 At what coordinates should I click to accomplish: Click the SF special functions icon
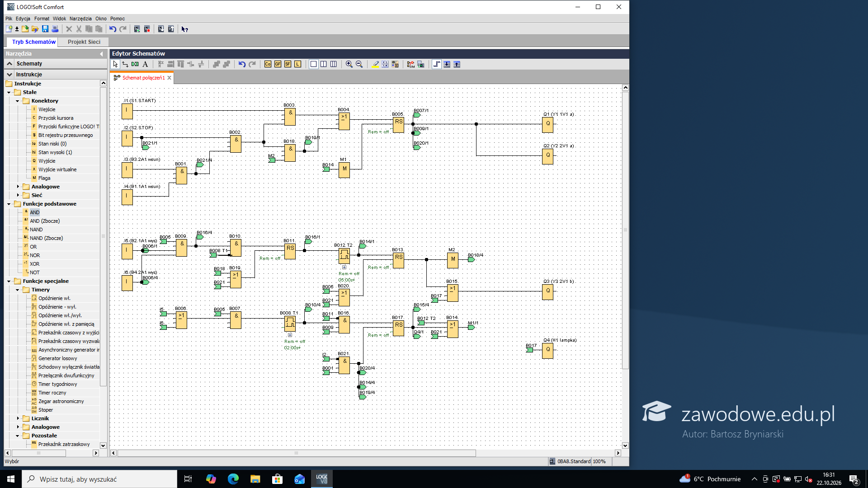[288, 64]
